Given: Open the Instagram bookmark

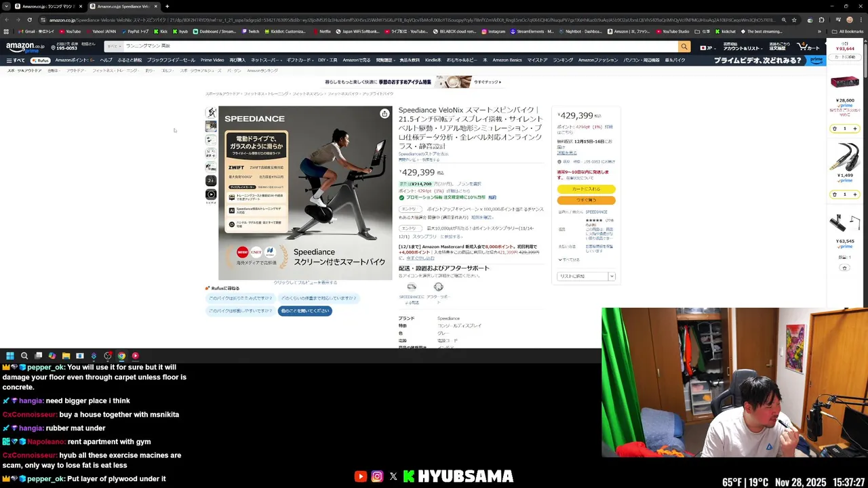Looking at the screenshot, I should (x=494, y=31).
